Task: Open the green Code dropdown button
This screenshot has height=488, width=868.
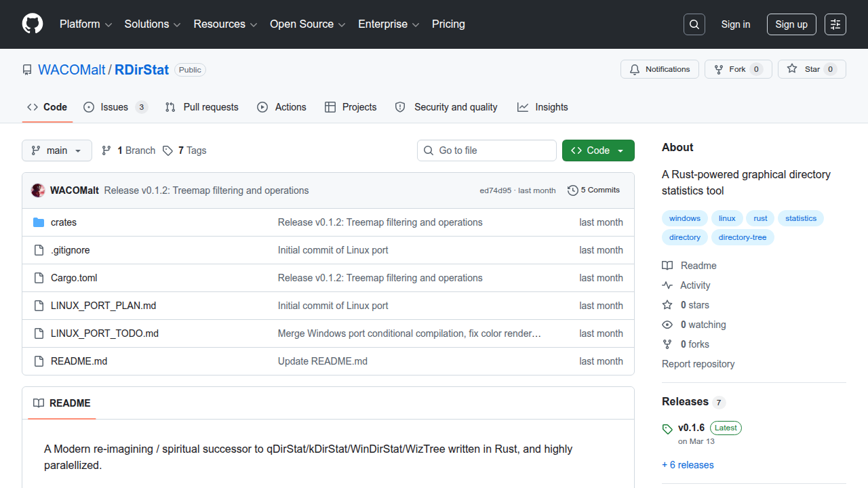Action: 598,150
